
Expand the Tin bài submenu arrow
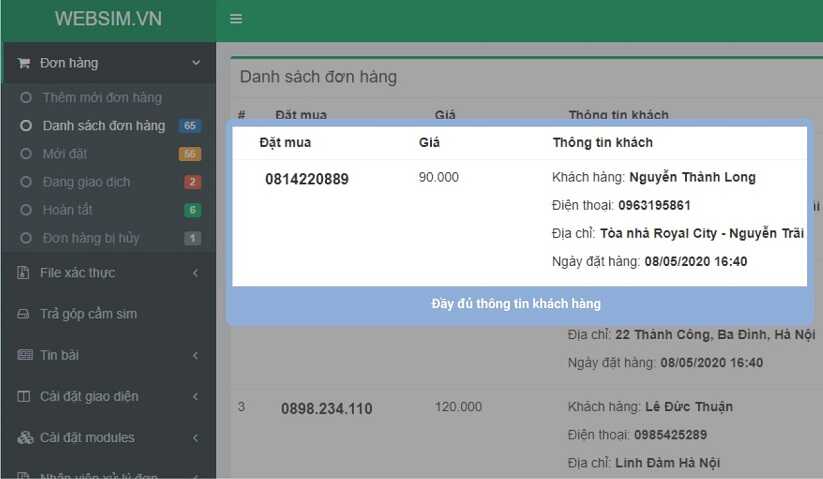tap(195, 355)
